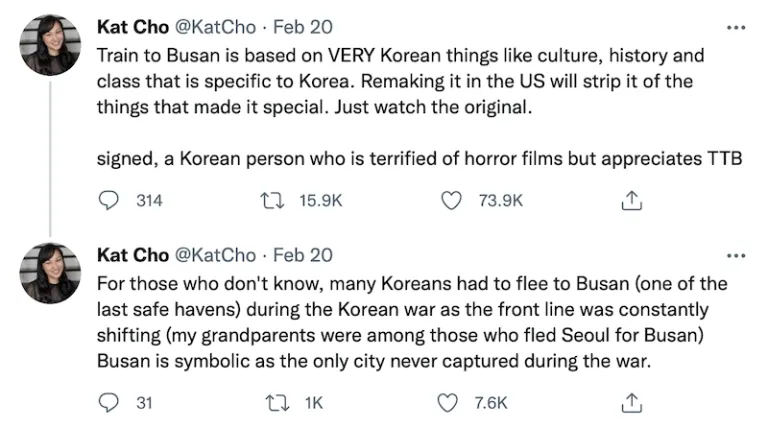Screen dimensions: 768x428
Task: Click @KatCho handle in second tweet
Action: coord(215,256)
